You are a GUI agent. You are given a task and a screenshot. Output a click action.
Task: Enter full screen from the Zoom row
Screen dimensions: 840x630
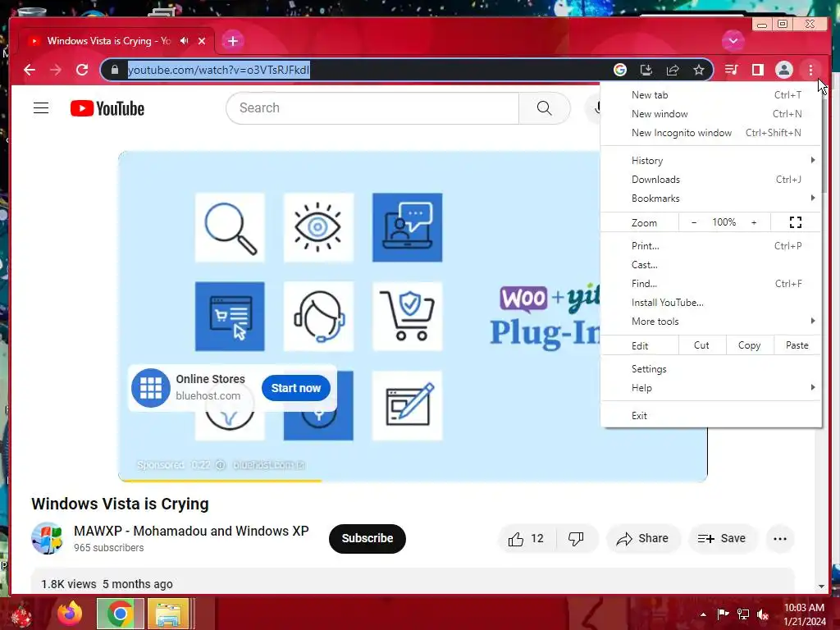click(796, 222)
